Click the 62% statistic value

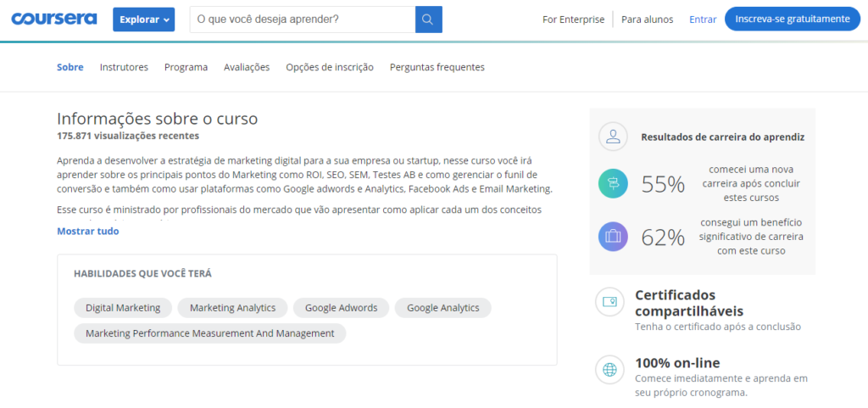point(663,237)
